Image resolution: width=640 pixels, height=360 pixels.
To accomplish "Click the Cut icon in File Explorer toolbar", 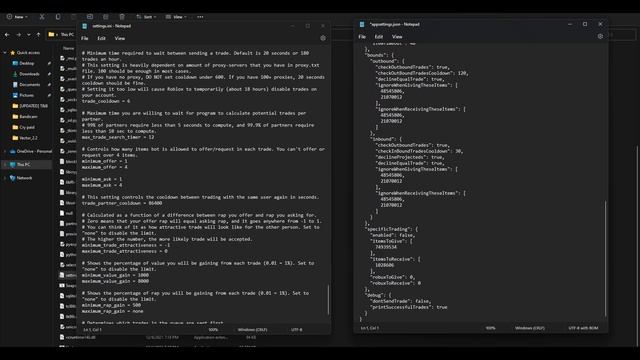I will click(42, 17).
